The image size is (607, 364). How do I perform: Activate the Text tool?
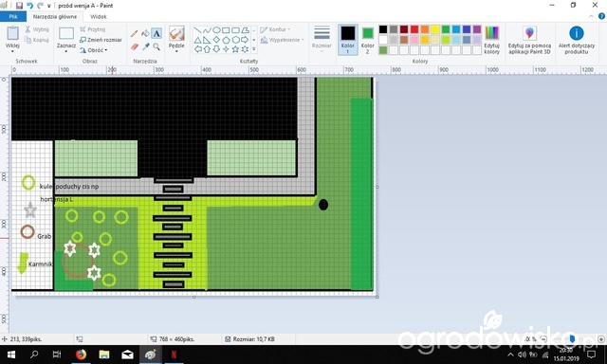156,34
